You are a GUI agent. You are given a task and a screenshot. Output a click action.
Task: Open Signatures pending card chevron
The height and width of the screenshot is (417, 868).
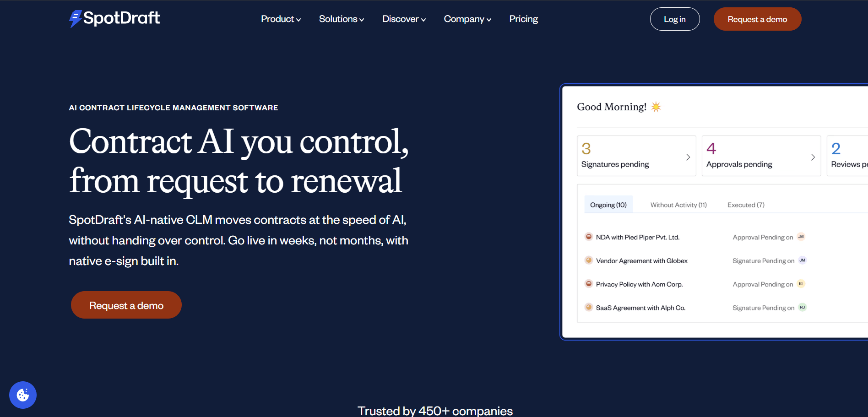688,157
